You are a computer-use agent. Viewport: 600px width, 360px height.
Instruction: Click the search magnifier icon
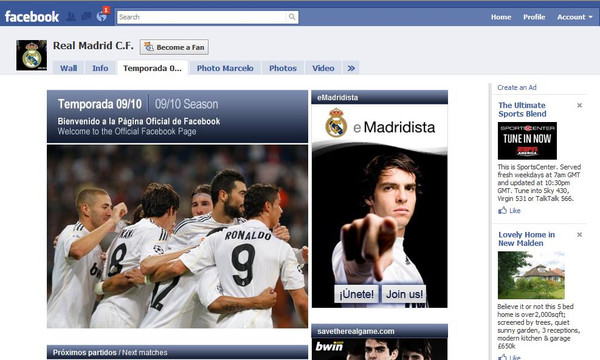[x=292, y=17]
